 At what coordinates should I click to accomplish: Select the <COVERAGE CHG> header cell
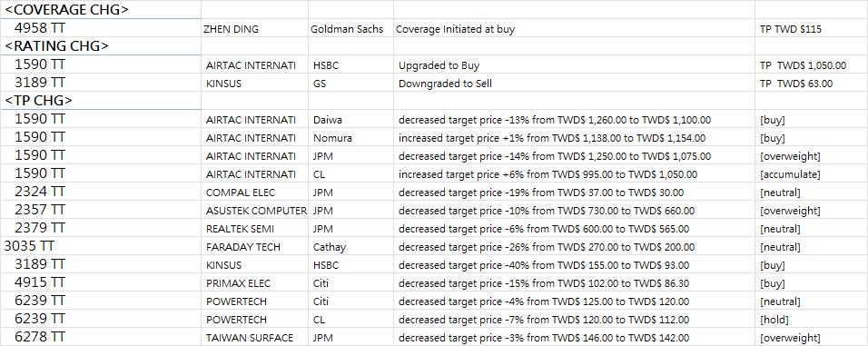coord(101,9)
